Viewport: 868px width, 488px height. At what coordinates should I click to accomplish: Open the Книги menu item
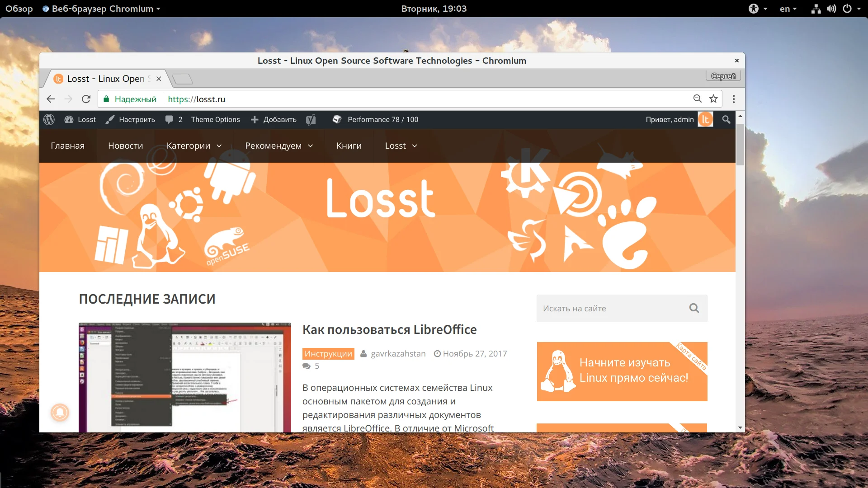(x=349, y=145)
